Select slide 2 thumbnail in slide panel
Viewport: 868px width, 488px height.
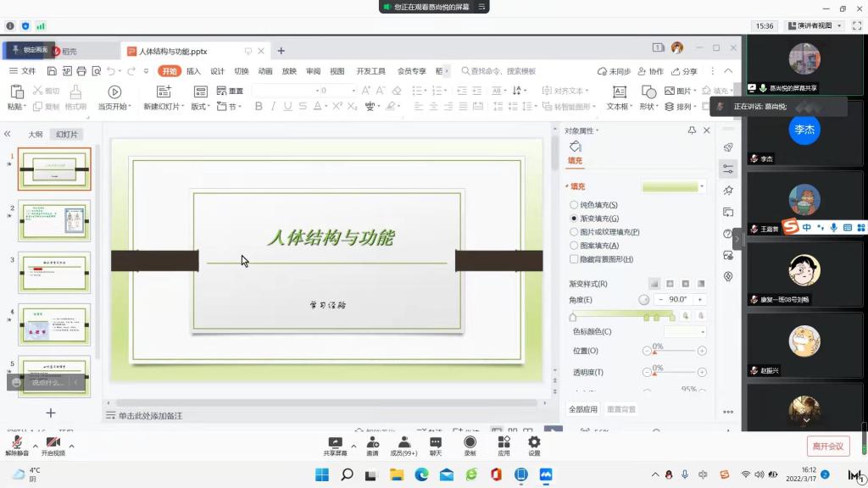[54, 221]
